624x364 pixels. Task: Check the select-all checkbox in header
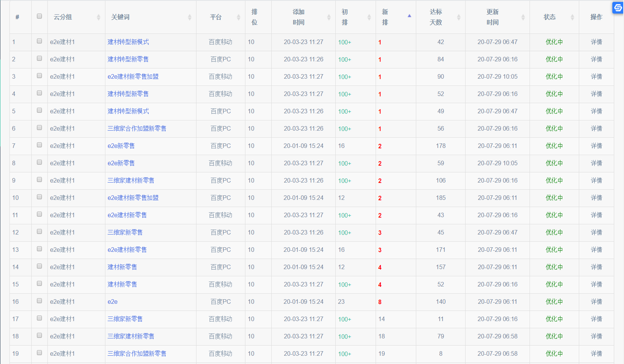[x=40, y=16]
